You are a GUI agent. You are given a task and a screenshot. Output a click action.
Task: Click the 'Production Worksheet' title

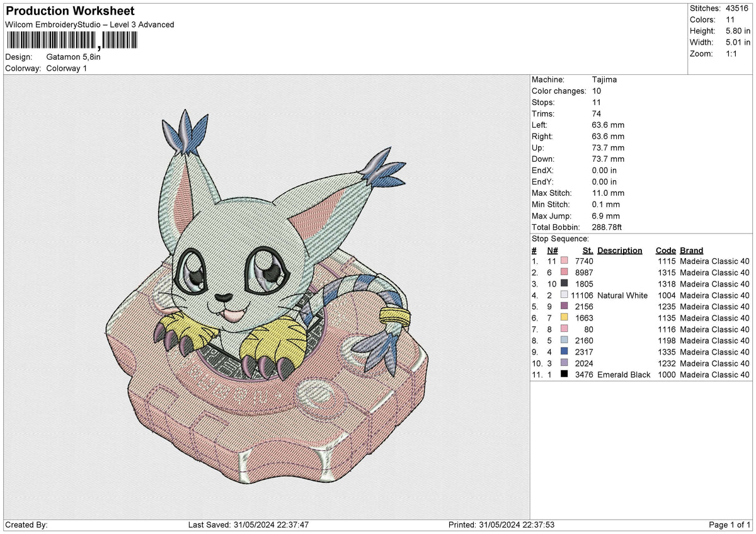70,11
